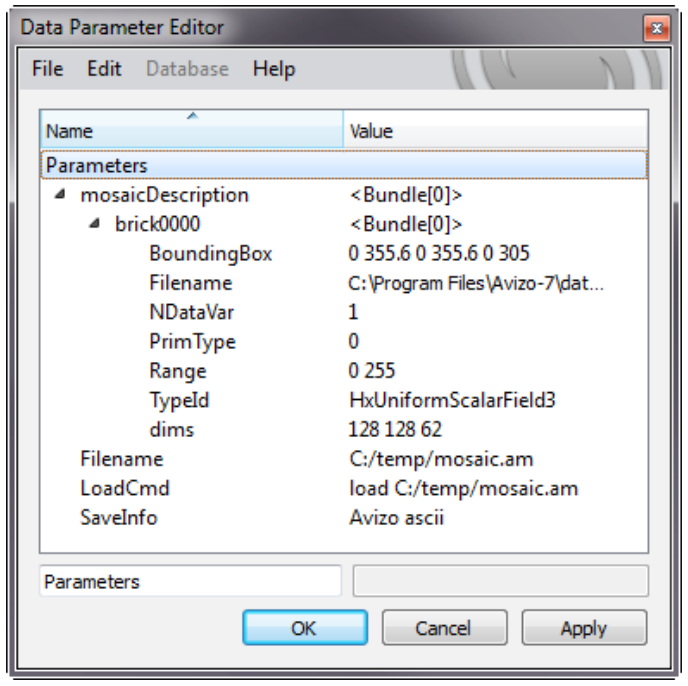
Task: Open the Help menu
Action: click(x=274, y=69)
